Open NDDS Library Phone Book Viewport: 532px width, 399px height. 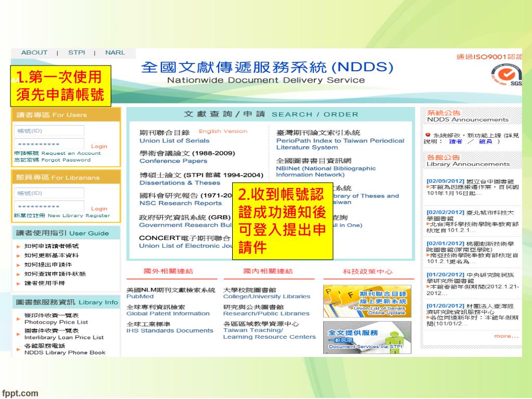65,349
